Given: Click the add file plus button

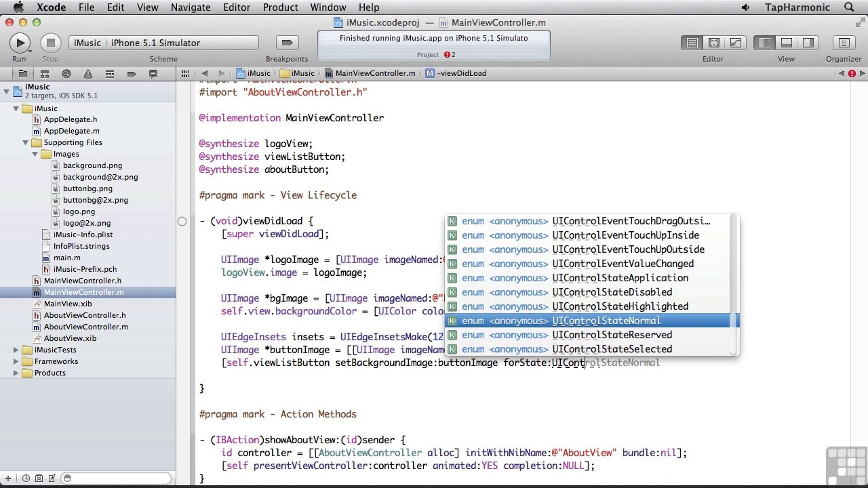Looking at the screenshot, I should pos(7,479).
